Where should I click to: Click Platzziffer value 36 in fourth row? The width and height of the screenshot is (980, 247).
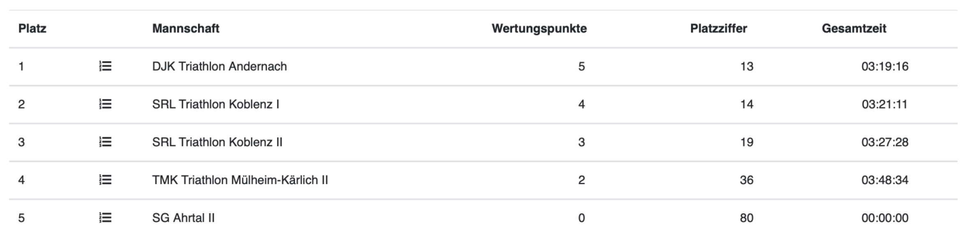coord(747,180)
